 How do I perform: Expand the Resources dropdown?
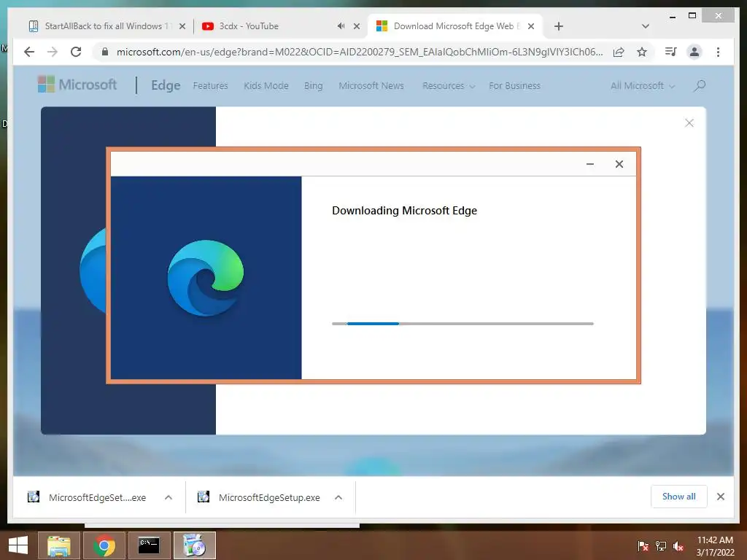click(449, 86)
